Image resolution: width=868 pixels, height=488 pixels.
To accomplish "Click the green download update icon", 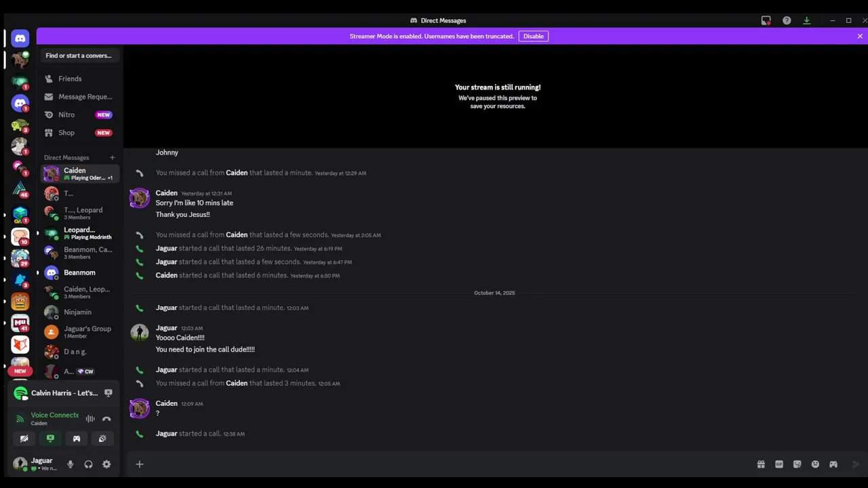I will 807,20.
